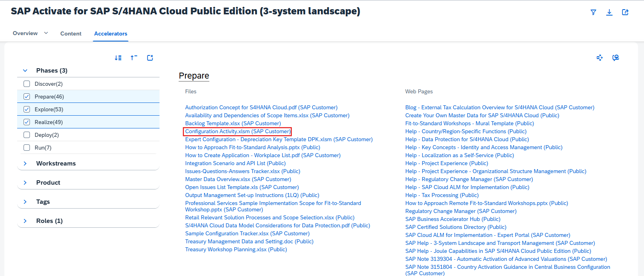Expand the Roles (1) section
This screenshot has width=644, height=276.
25,221
